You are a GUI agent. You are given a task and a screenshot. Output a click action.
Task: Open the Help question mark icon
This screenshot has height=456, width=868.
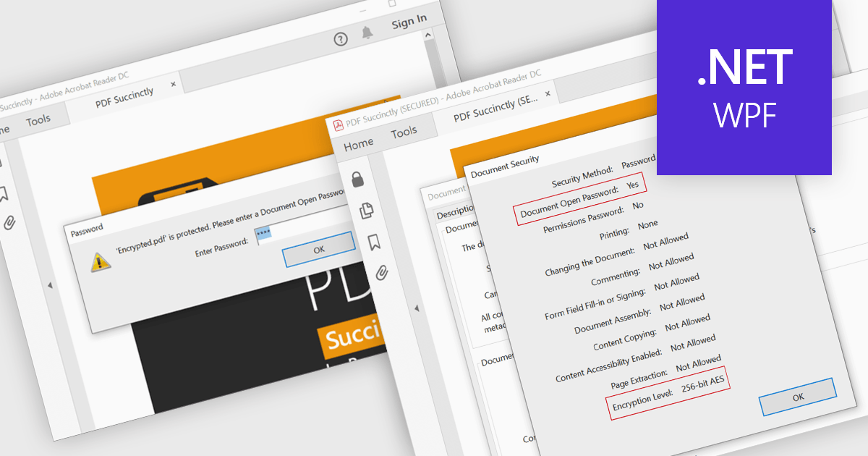point(341,39)
